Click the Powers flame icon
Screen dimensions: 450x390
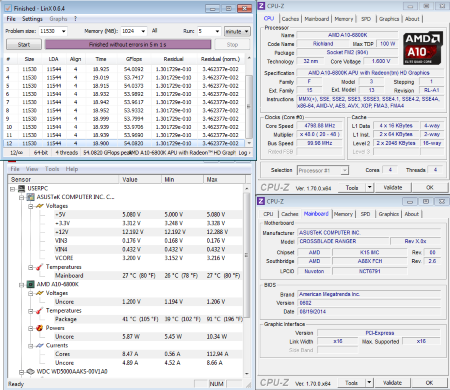pos(39,328)
